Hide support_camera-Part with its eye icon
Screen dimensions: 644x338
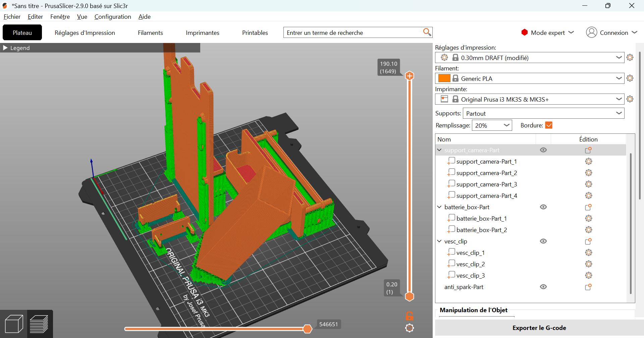click(x=543, y=150)
